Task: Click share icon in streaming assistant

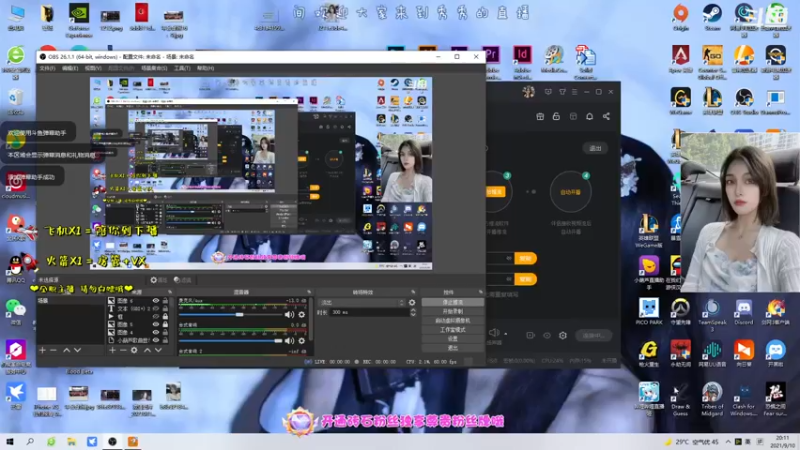Action: 606,116
